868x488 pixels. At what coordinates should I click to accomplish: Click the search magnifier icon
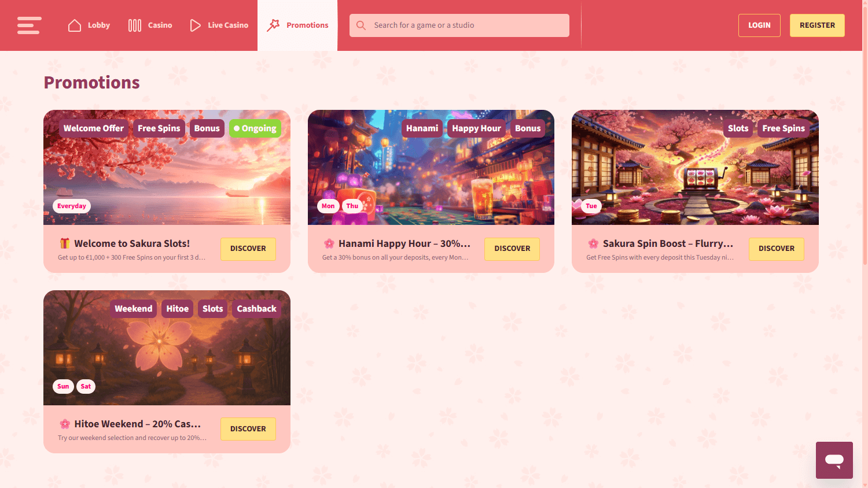click(x=361, y=25)
